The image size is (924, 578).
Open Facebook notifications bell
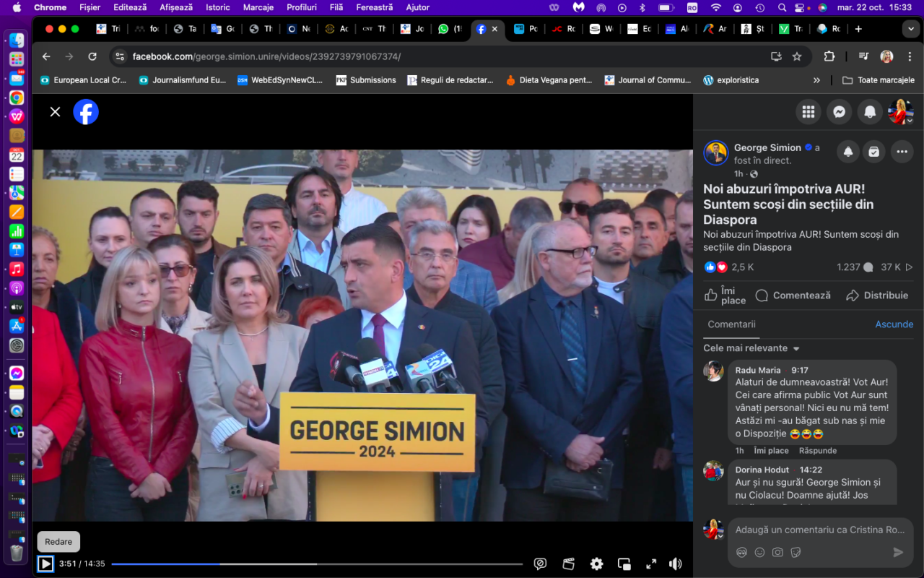pyautogui.click(x=870, y=111)
